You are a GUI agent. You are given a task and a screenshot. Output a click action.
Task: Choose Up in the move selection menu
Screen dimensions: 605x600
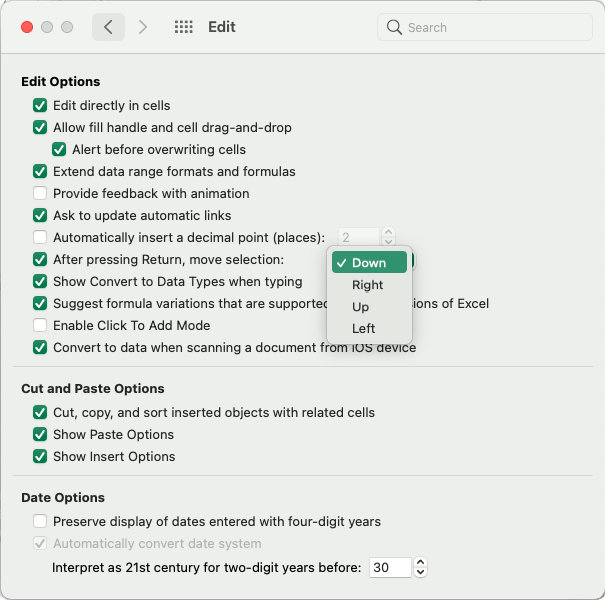[361, 307]
